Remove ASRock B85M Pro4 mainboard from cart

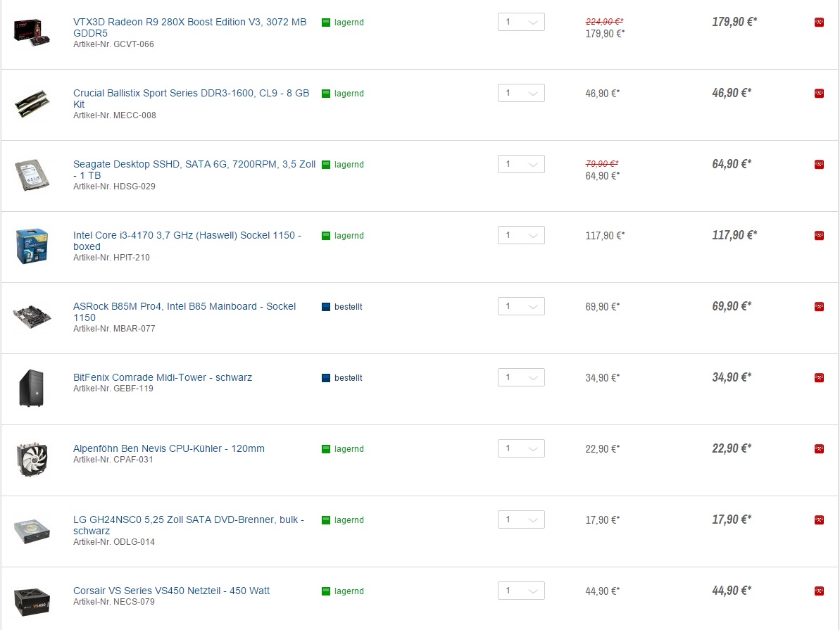(x=819, y=306)
